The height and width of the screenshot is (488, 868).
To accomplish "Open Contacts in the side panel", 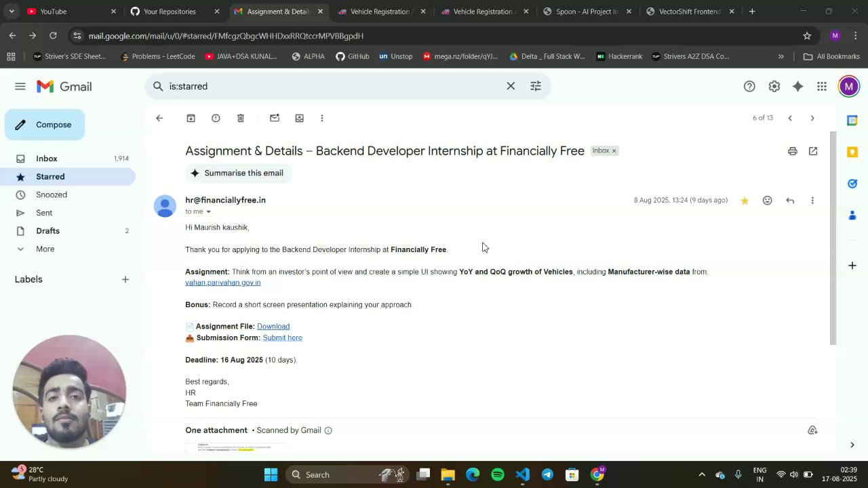I will pyautogui.click(x=852, y=216).
